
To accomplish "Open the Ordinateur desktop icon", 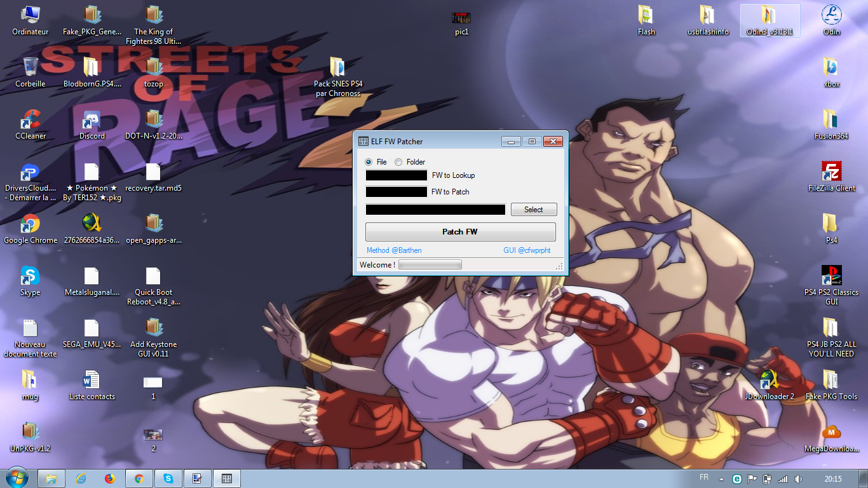I will click(31, 20).
